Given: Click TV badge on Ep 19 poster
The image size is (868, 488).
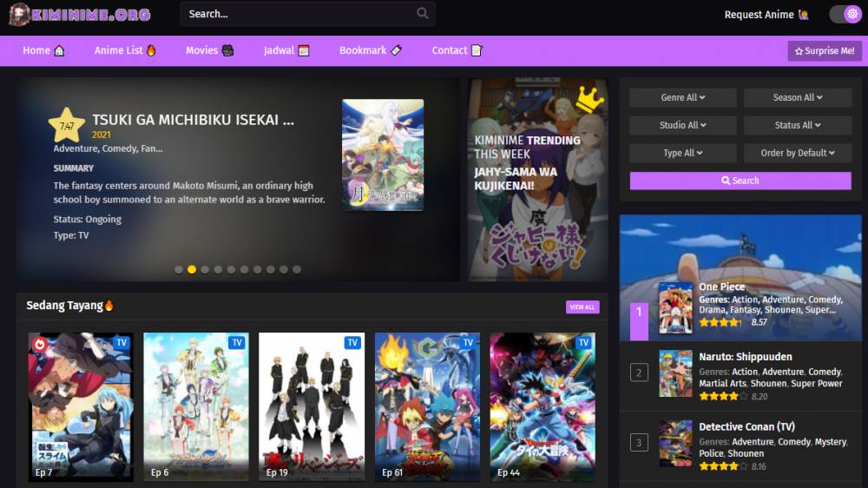Looking at the screenshot, I should [x=352, y=343].
